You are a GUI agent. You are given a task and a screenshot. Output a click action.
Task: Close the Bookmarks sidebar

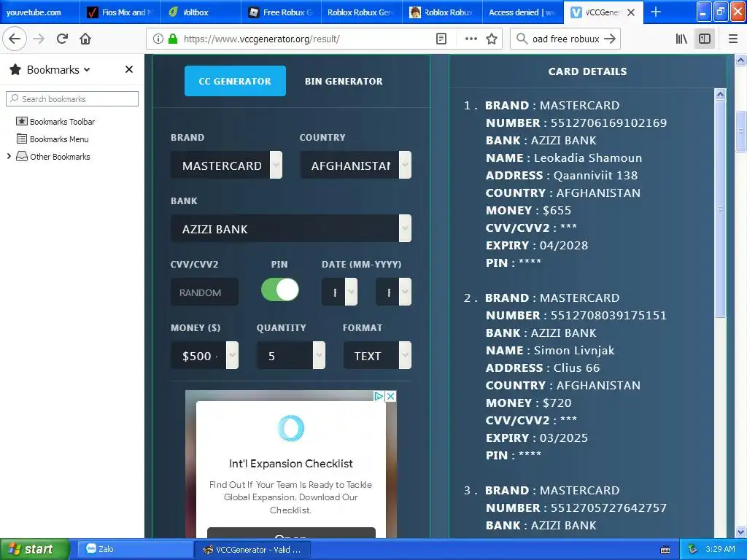[128, 69]
